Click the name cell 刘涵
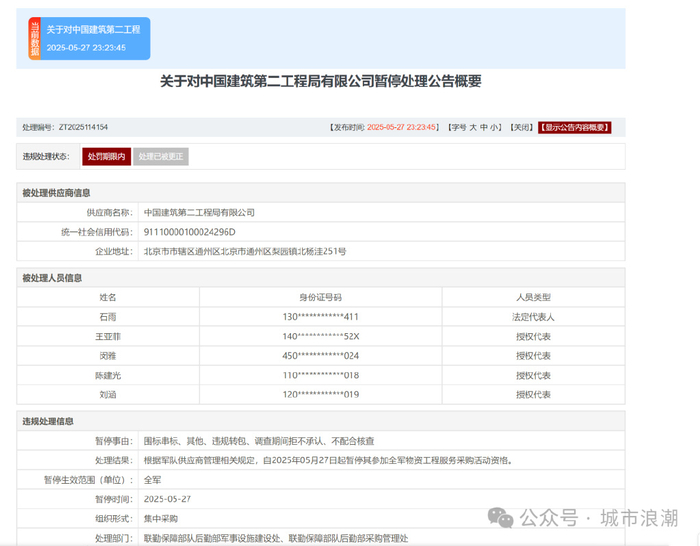 (x=108, y=395)
